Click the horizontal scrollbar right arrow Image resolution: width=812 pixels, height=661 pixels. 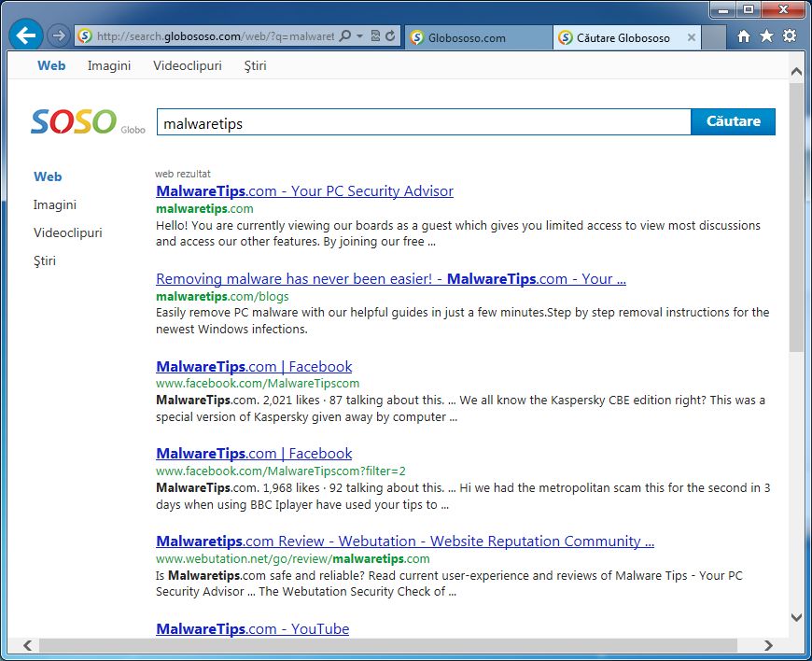point(768,645)
